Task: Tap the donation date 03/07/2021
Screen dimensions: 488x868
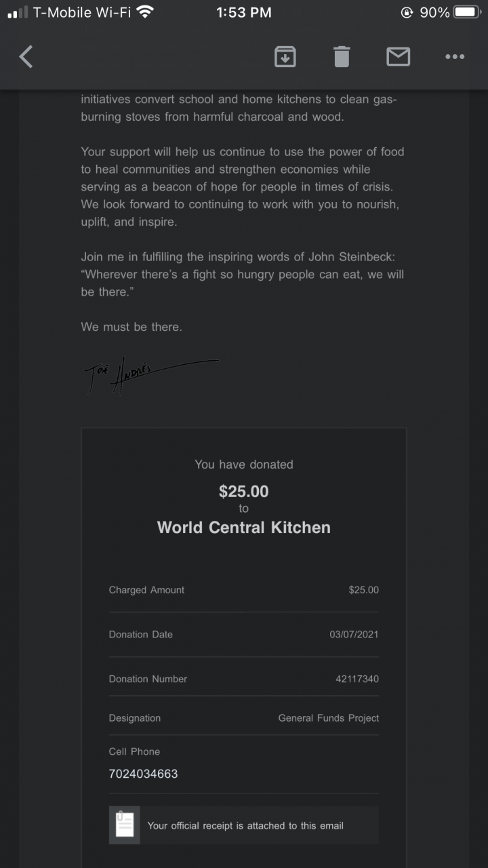Action: pyautogui.click(x=354, y=635)
